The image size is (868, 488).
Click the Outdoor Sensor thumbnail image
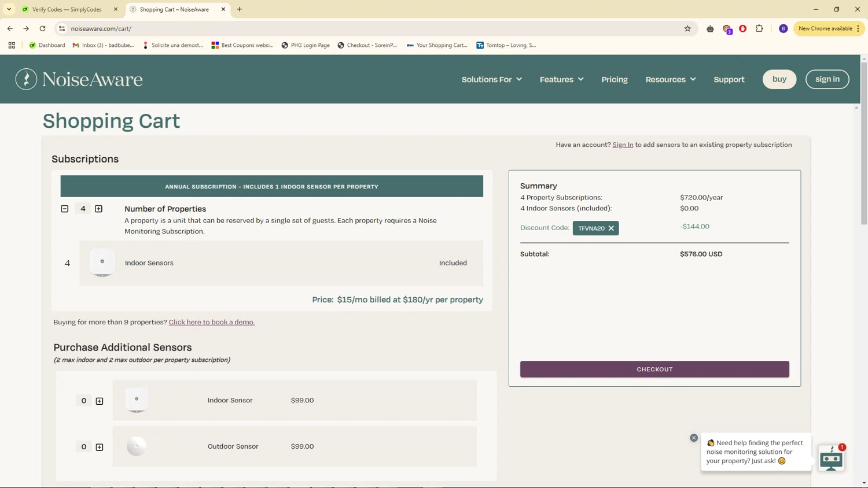coord(137,446)
